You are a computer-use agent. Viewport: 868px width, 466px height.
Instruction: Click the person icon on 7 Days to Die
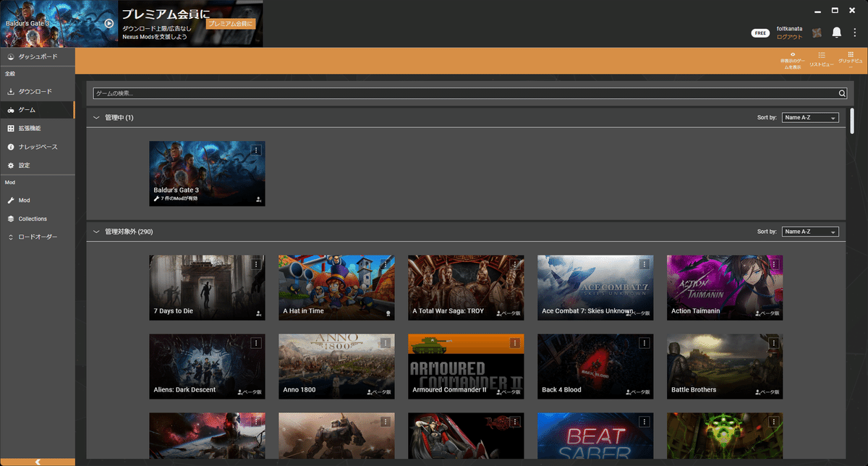pyautogui.click(x=258, y=313)
